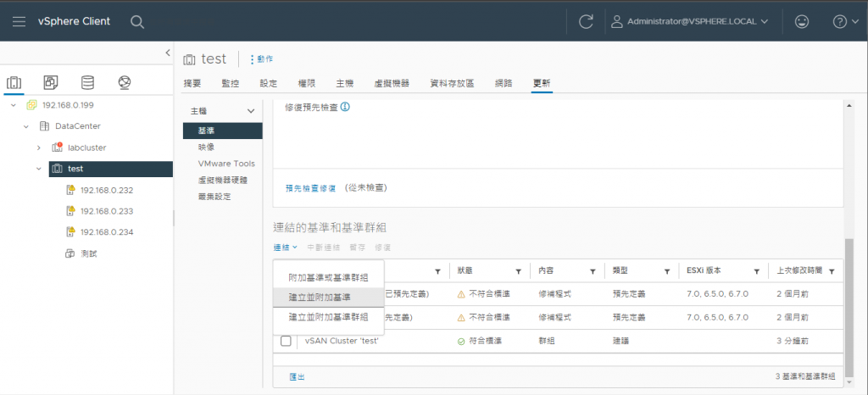Click the 預先檢查修復 link

click(x=310, y=188)
